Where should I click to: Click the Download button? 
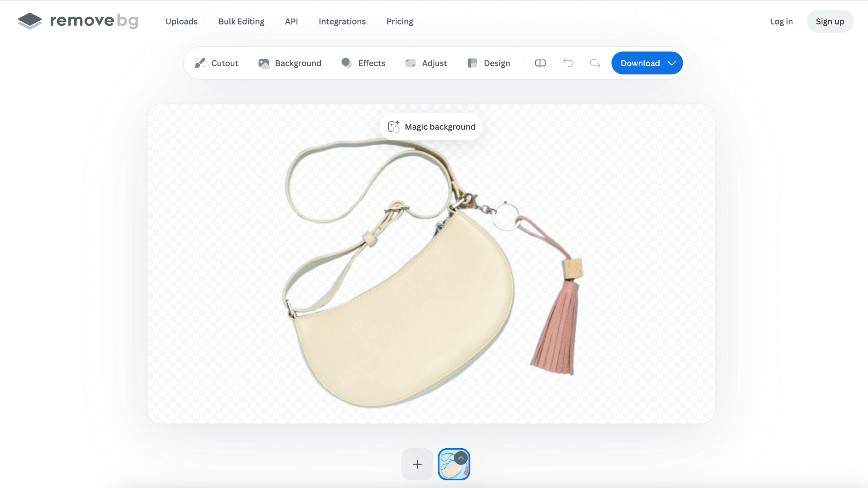(640, 63)
